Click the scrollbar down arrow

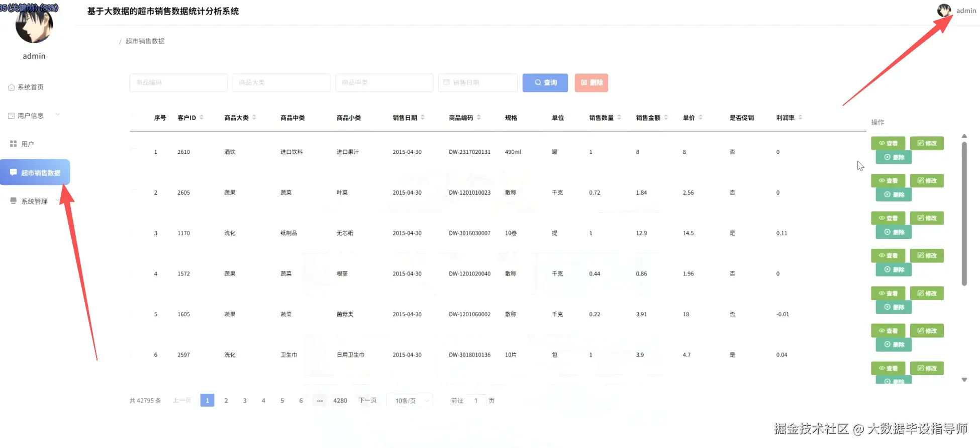pos(964,380)
